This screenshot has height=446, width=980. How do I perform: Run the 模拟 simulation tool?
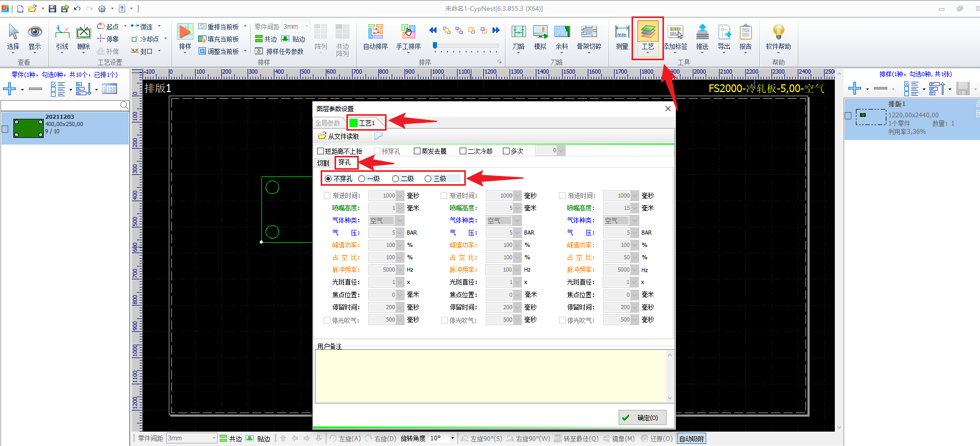[x=540, y=32]
